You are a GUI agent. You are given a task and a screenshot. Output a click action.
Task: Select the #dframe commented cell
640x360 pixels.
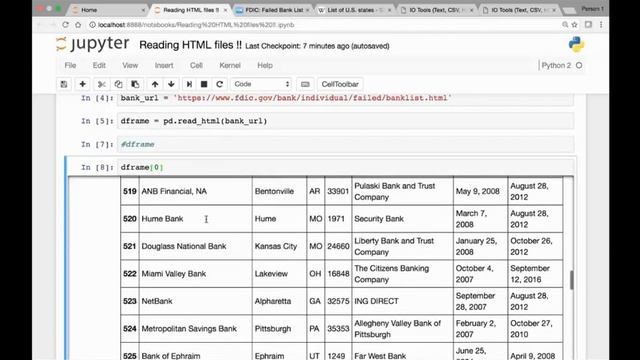pos(345,144)
